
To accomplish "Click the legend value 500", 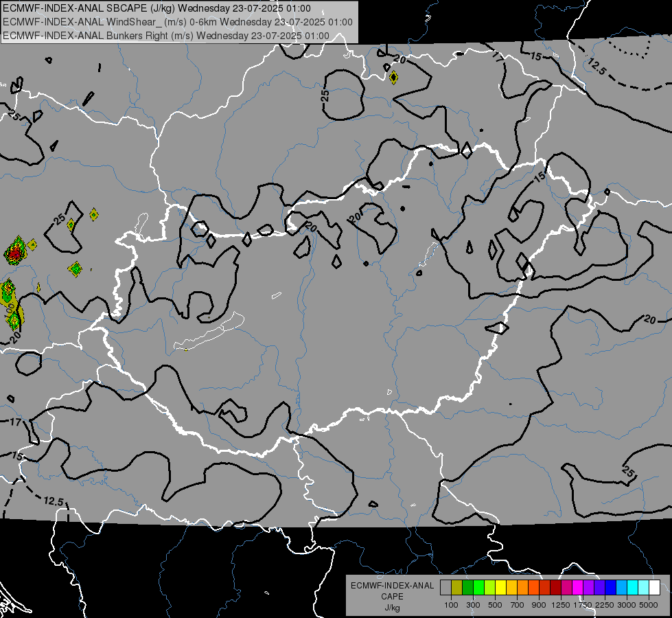I will tap(495, 605).
